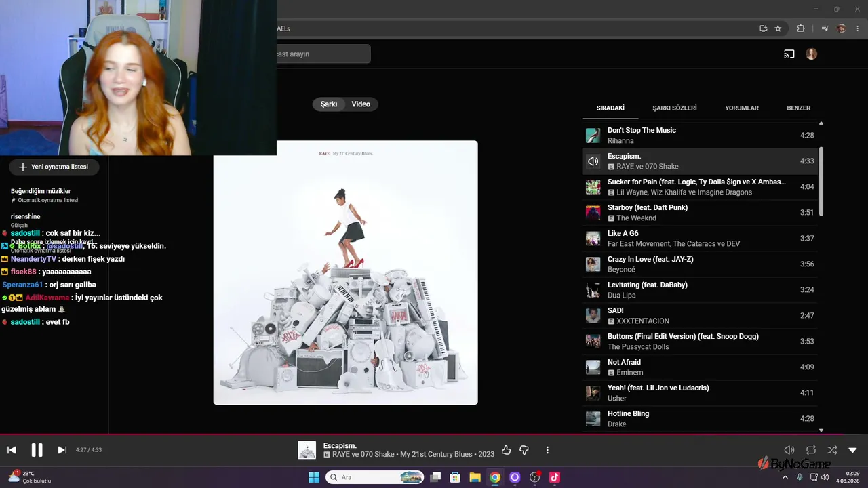Open the weather widget on taskbar
Screen dimensions: 868x488
(30, 477)
